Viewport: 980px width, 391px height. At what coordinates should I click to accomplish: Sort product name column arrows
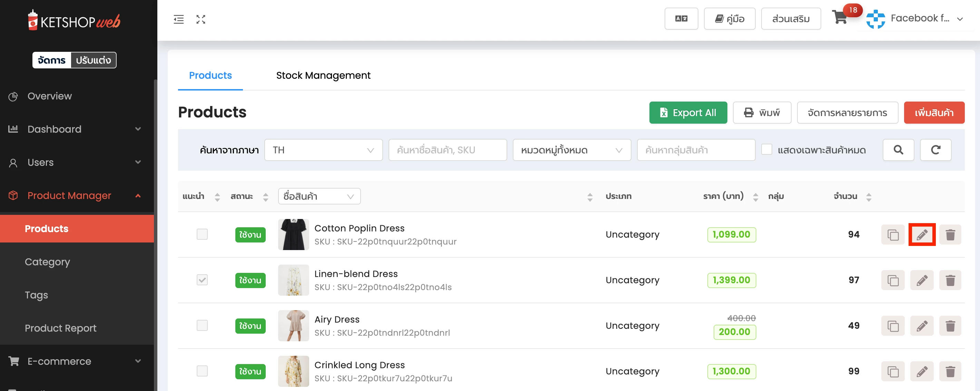[x=590, y=197]
